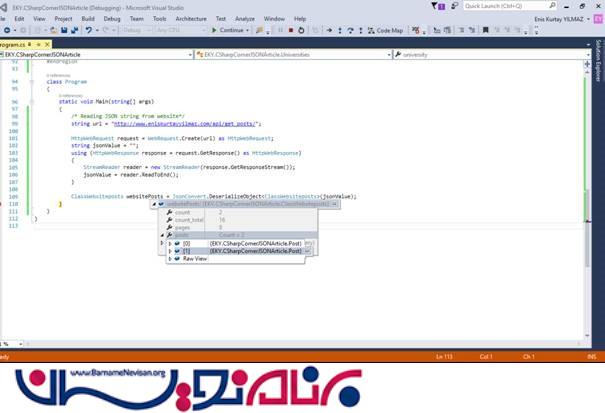The height and width of the screenshot is (413, 605).
Task: Click the Undo arrow in the toolbar
Action: click(91, 30)
